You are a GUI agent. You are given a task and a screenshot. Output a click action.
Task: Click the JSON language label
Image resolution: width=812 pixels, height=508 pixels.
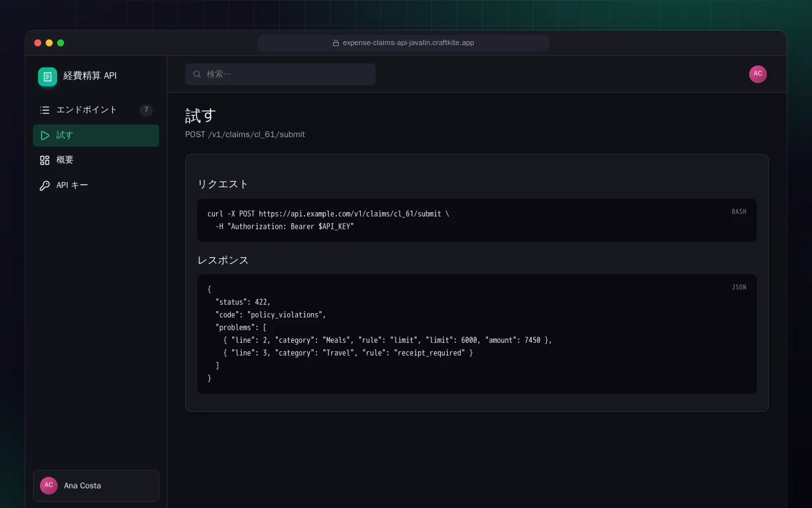click(x=739, y=288)
